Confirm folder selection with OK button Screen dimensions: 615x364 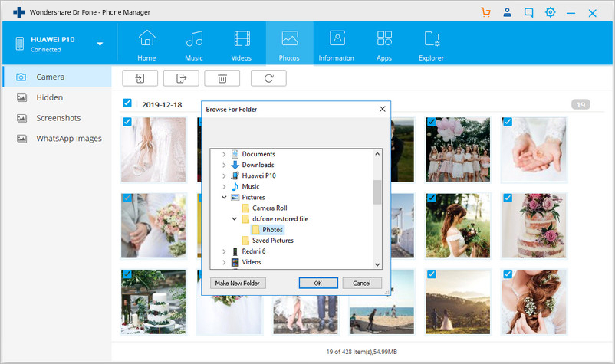[318, 283]
